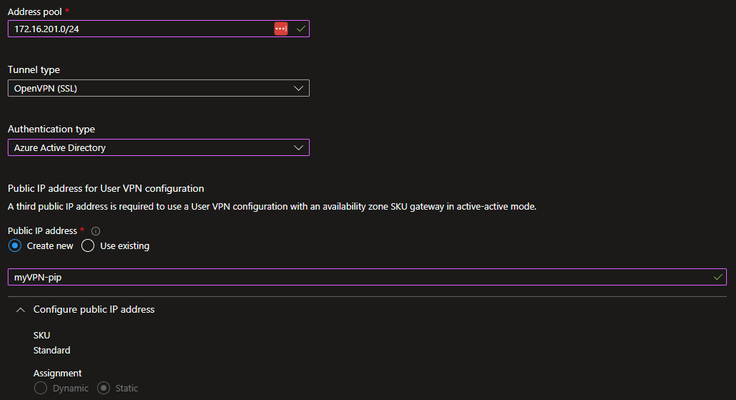Image resolution: width=736 pixels, height=400 pixels.
Task: Open the Azure Active Directory authentication dropdown
Action: (159, 147)
